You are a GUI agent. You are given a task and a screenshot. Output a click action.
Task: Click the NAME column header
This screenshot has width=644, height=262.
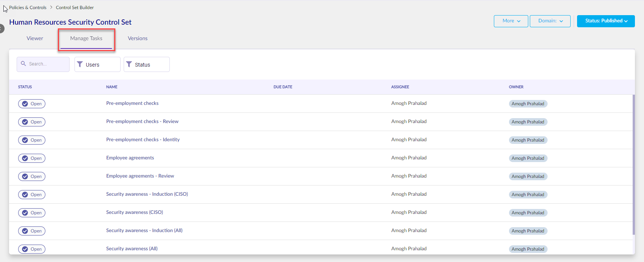[112, 87]
